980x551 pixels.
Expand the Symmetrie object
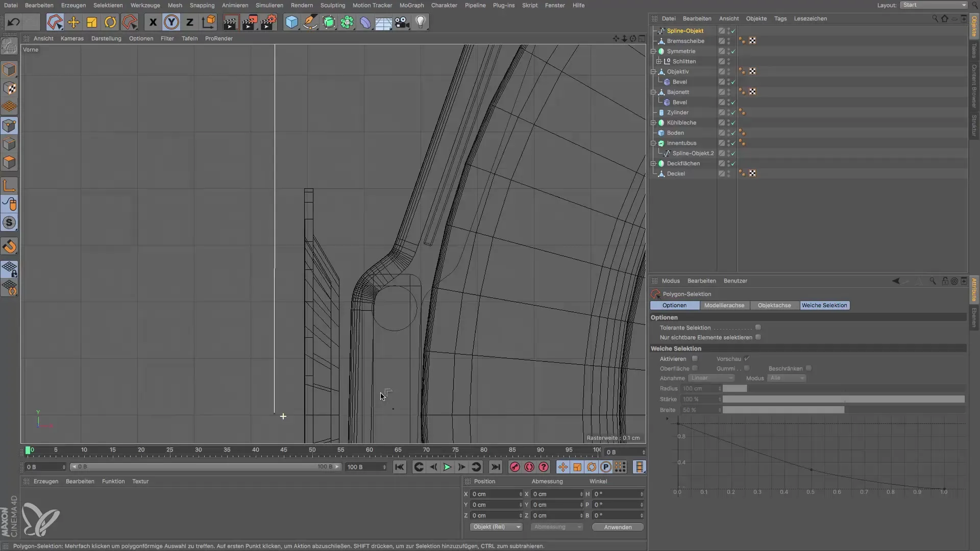(653, 51)
